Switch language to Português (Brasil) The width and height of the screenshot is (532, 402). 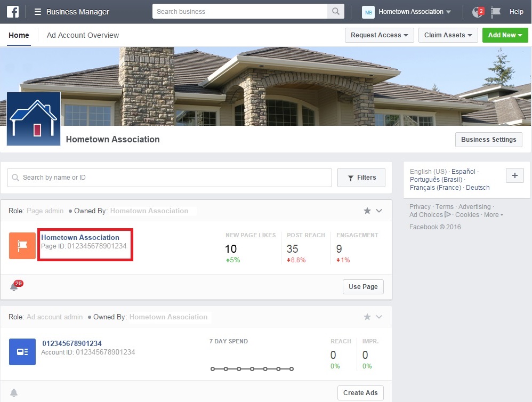tap(436, 180)
